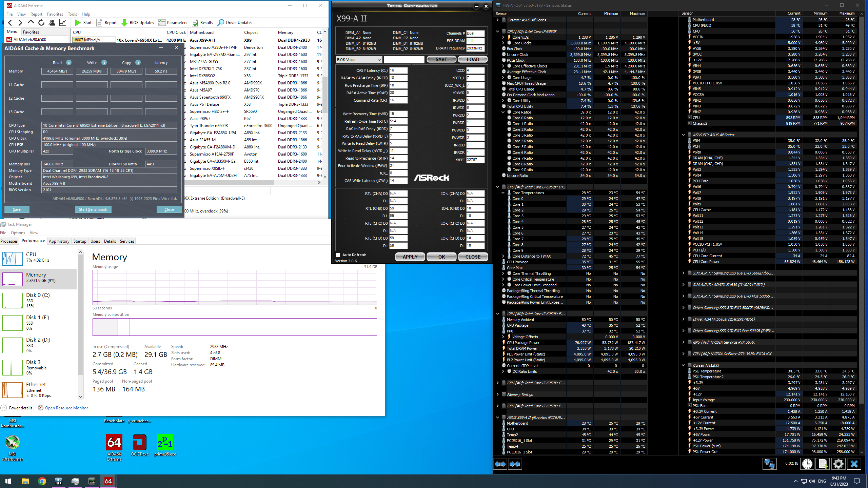Collapse the Core Ratios tree node
This screenshot has height=488, width=868.
coord(503,112)
